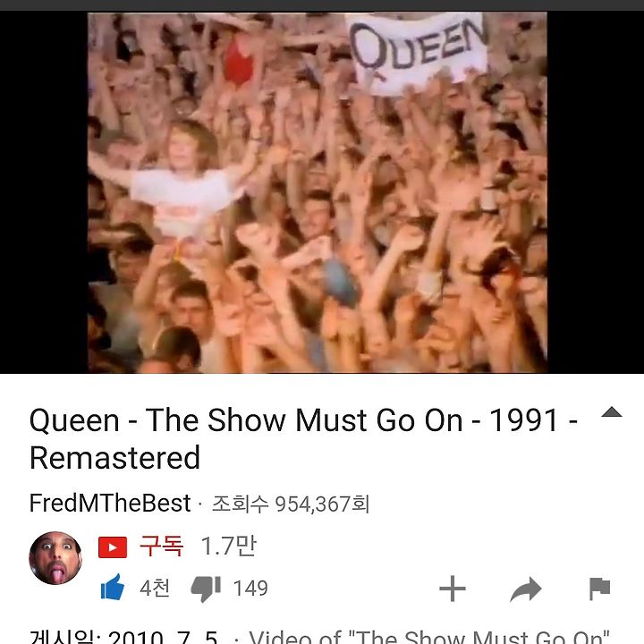This screenshot has height=644, width=644.
Task: Tap the flag report icon
Action: [599, 589]
